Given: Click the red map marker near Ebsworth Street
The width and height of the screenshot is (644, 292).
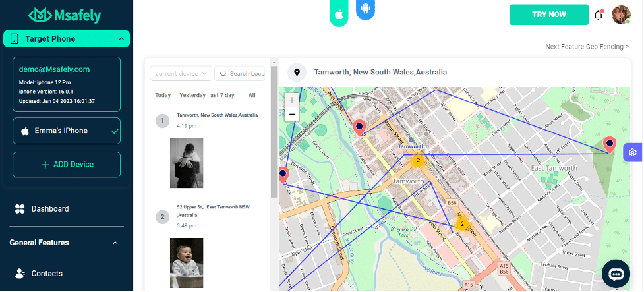Looking at the screenshot, I should [283, 175].
